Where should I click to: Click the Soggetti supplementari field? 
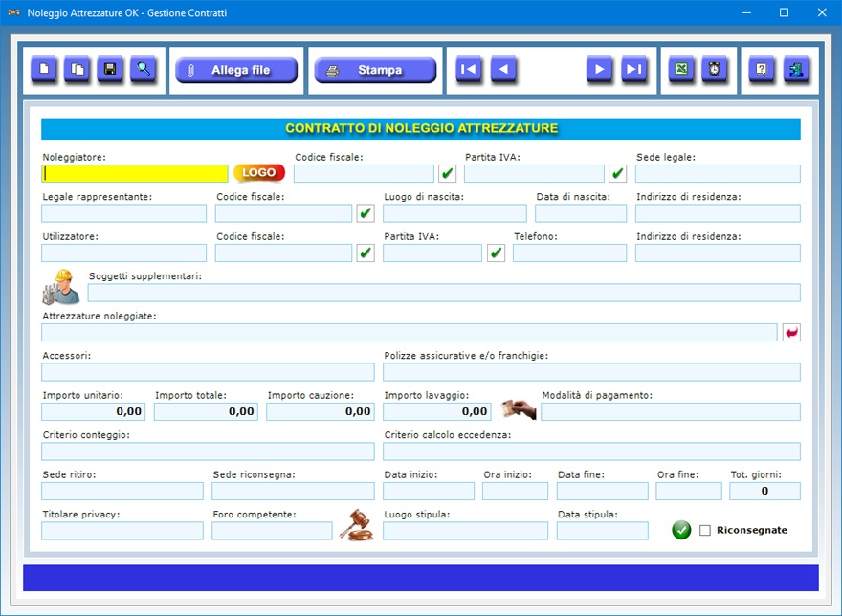444,293
